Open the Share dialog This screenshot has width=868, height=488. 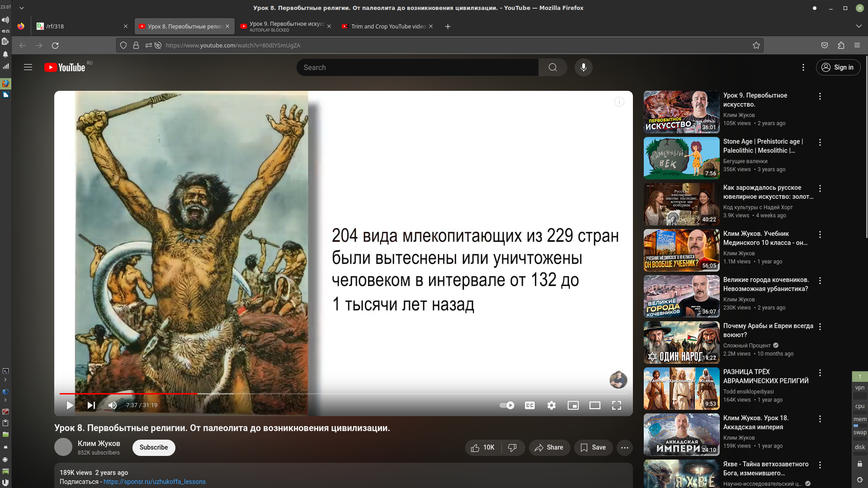tap(549, 447)
